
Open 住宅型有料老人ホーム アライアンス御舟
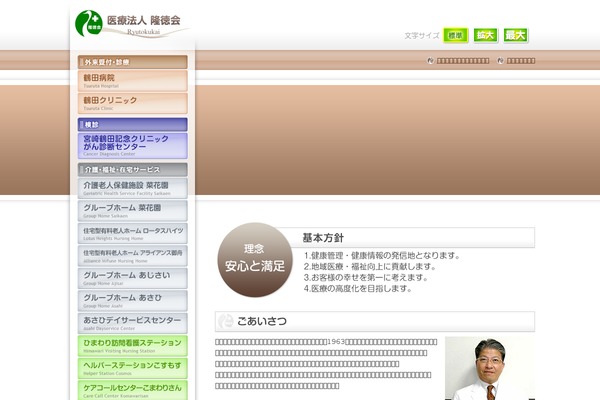[132, 256]
